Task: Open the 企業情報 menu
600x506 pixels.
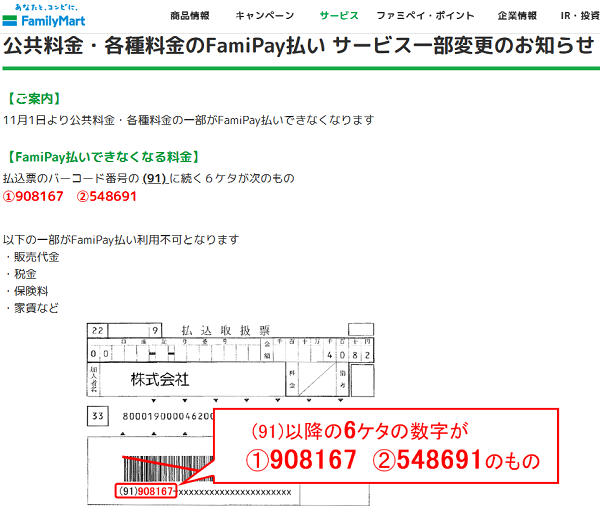Action: coord(517,16)
